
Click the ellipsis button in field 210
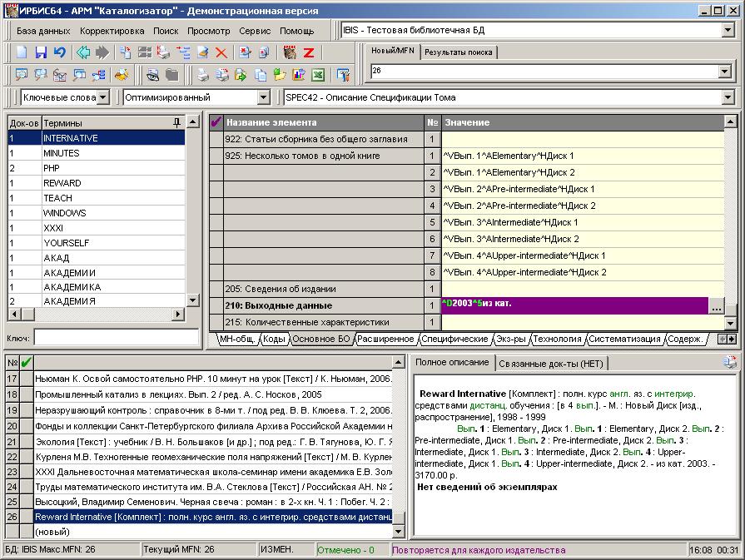pyautogui.click(x=715, y=305)
